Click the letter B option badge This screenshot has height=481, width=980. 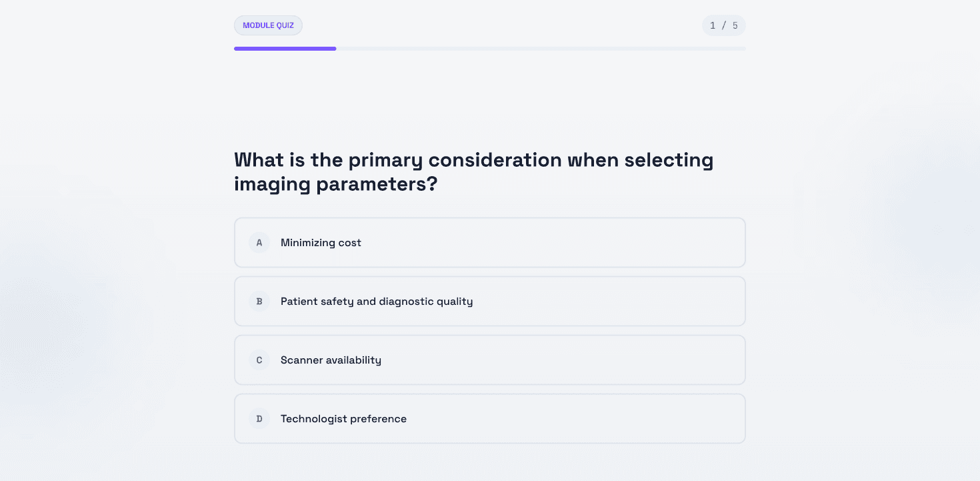click(259, 302)
